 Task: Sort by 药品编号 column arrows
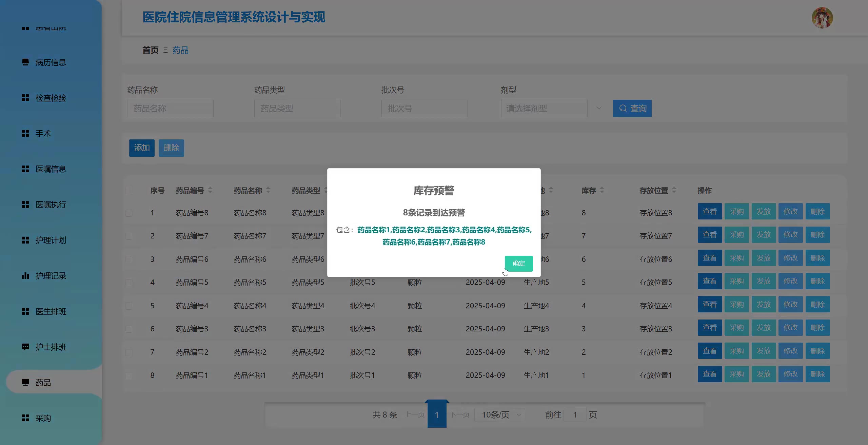coord(210,190)
